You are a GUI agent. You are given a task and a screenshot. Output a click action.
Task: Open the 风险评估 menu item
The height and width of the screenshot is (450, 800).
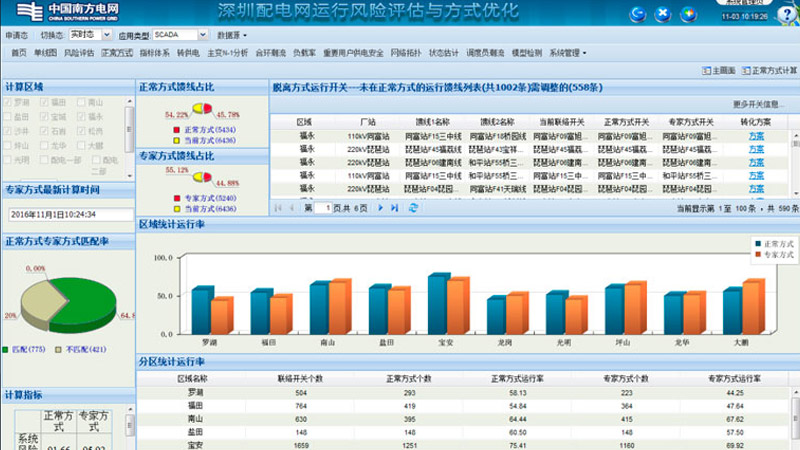79,52
